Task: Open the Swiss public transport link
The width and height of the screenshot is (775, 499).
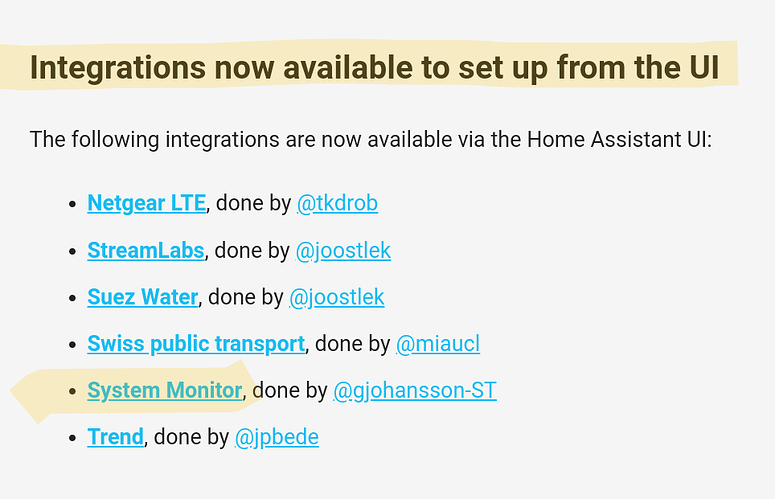Action: point(196,344)
